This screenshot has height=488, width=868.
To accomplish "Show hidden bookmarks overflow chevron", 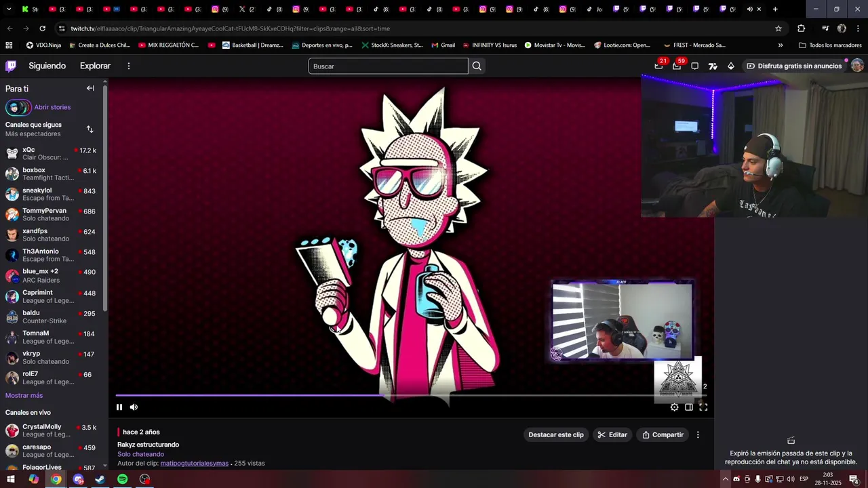I will 781,45.
